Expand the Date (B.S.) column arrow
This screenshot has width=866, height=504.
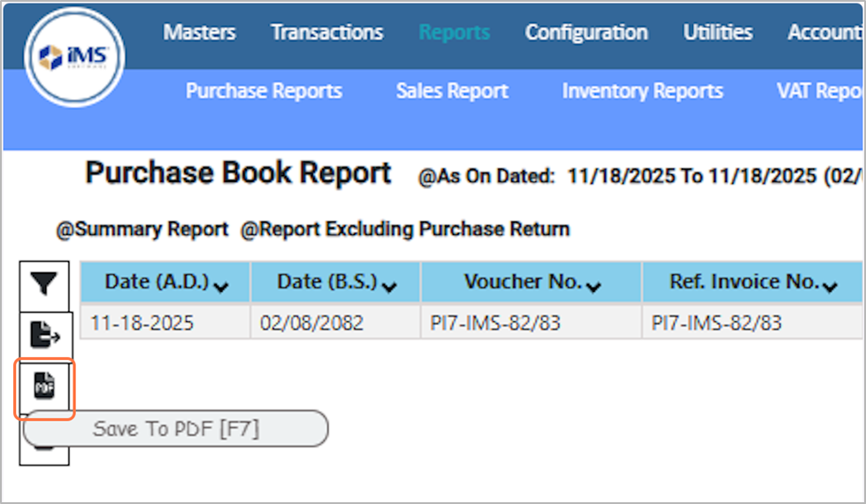tap(388, 286)
